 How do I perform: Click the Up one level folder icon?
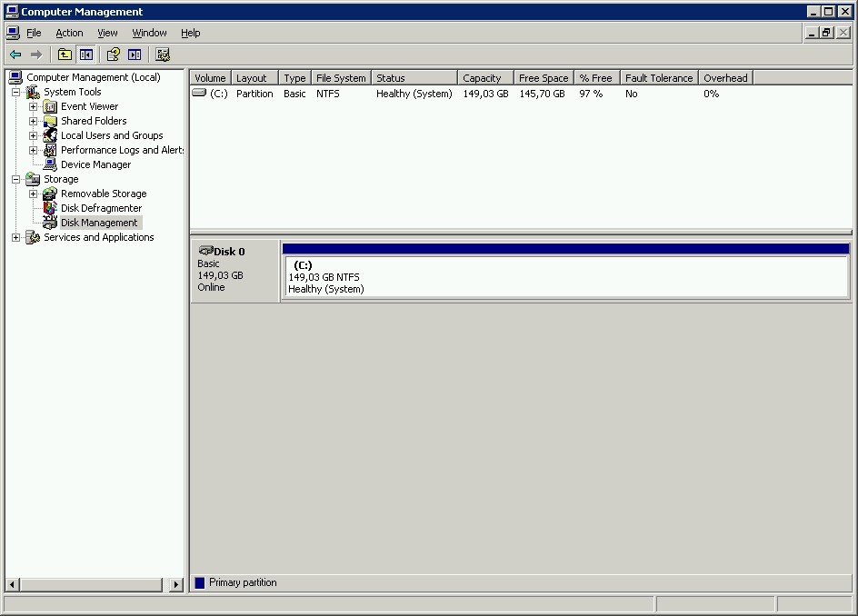tap(65, 55)
